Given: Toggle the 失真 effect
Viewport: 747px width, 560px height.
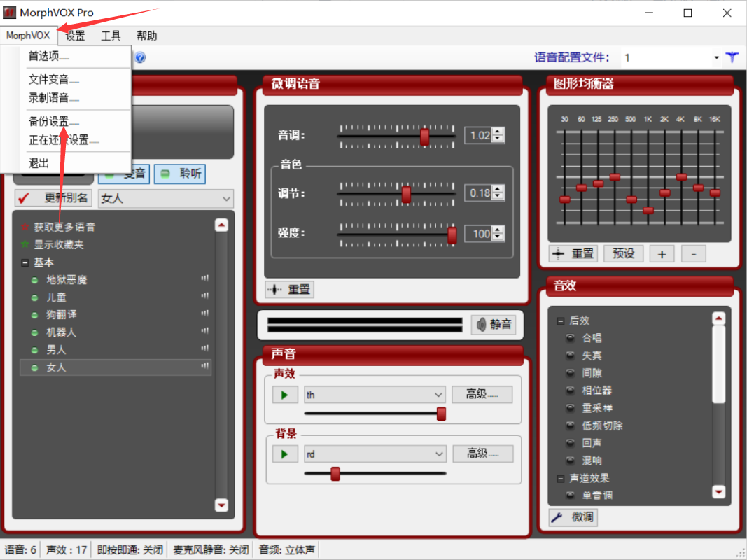Looking at the screenshot, I should tap(570, 356).
